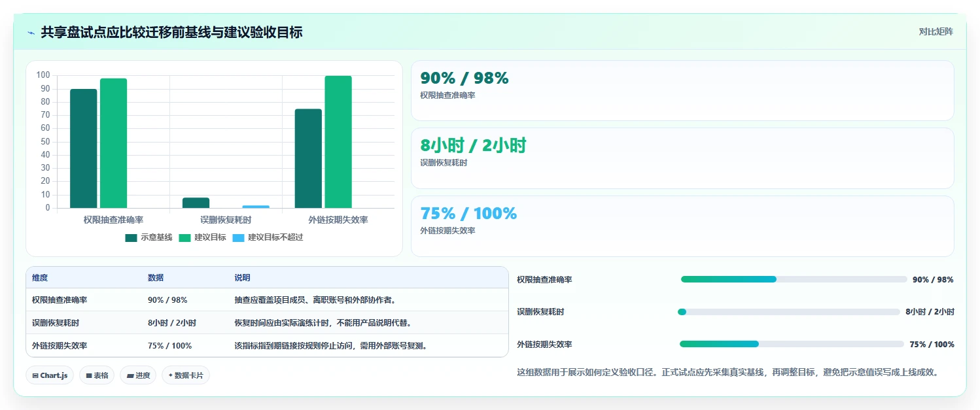Click the 75% / 100% table data cell

[186, 346]
